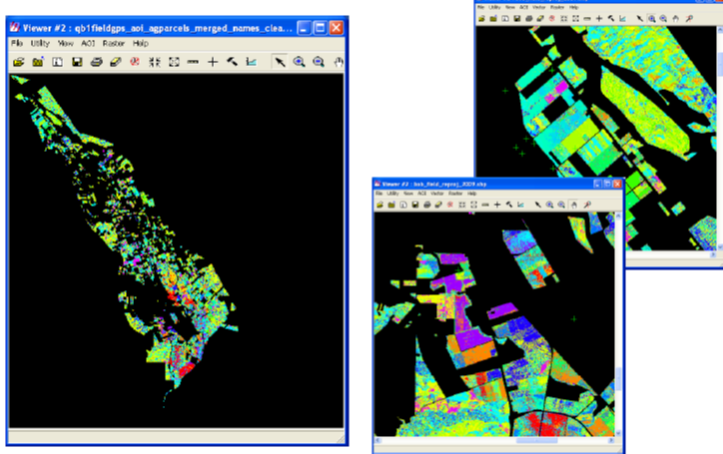Choose the pan hand tool in qb1fieldgps viewer
Viewport: 723px width, 454px height.
coord(338,62)
